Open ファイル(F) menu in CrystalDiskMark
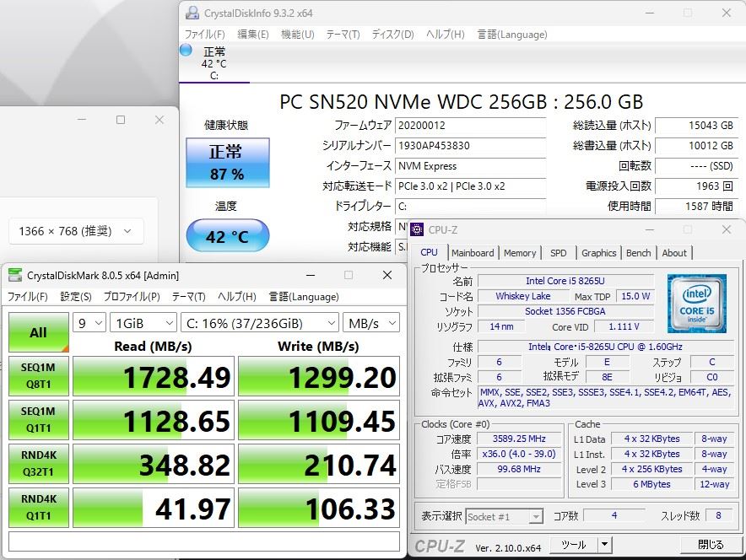 pyautogui.click(x=28, y=297)
